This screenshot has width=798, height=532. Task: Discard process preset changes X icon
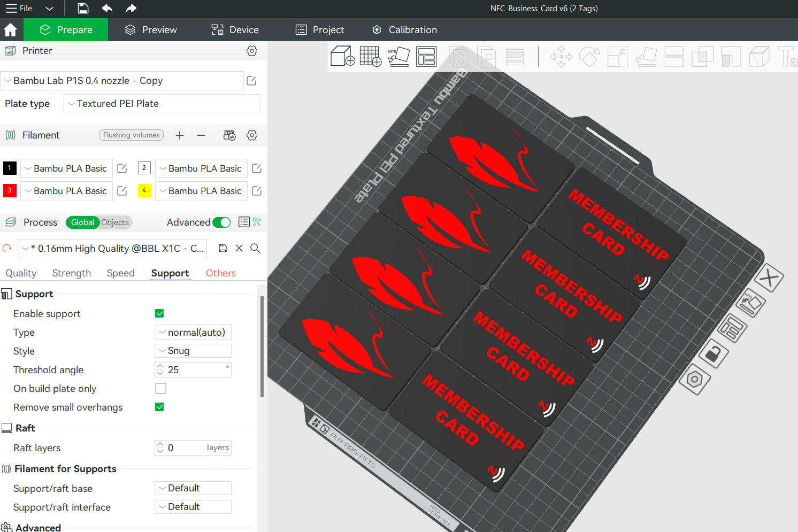tap(239, 248)
